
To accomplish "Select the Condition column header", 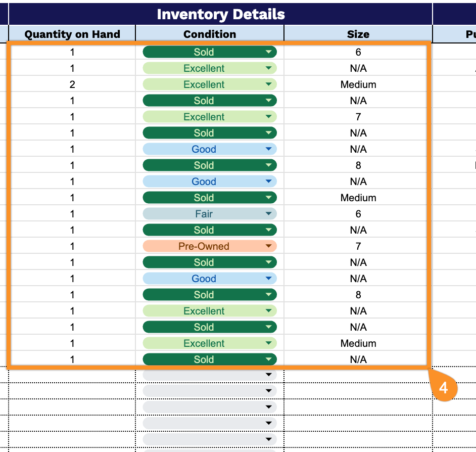I will pyautogui.click(x=209, y=34).
